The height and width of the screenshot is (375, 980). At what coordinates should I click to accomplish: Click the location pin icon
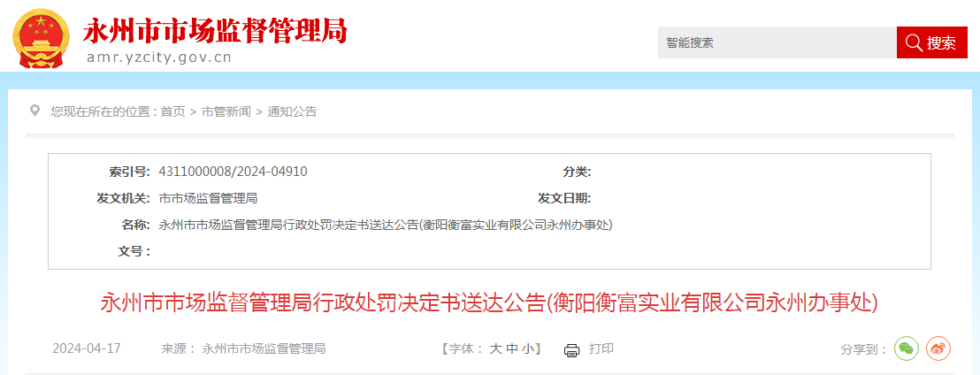point(34,111)
